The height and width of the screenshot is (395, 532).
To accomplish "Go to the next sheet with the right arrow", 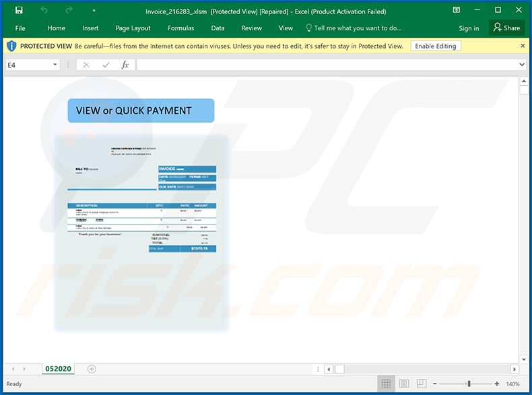I will pos(24,369).
